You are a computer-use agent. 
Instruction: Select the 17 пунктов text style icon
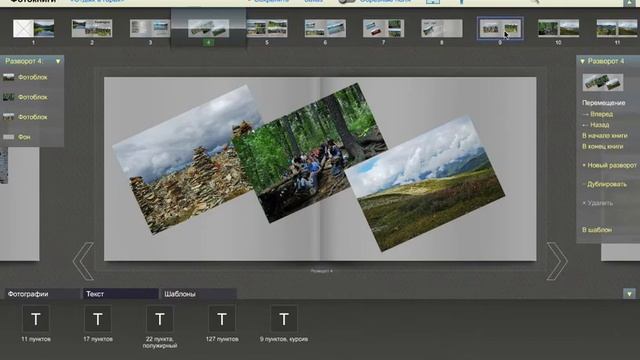click(x=98, y=319)
